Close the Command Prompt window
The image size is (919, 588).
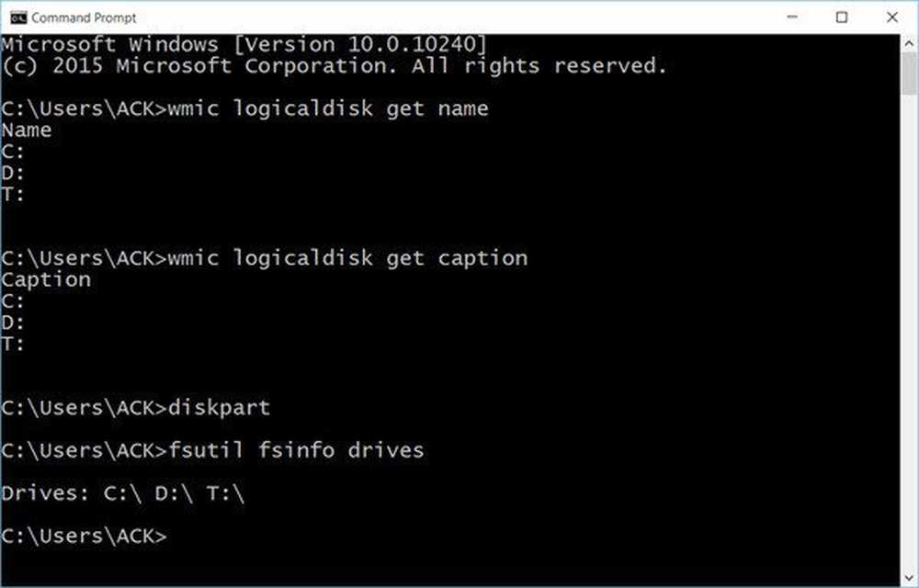pyautogui.click(x=892, y=17)
